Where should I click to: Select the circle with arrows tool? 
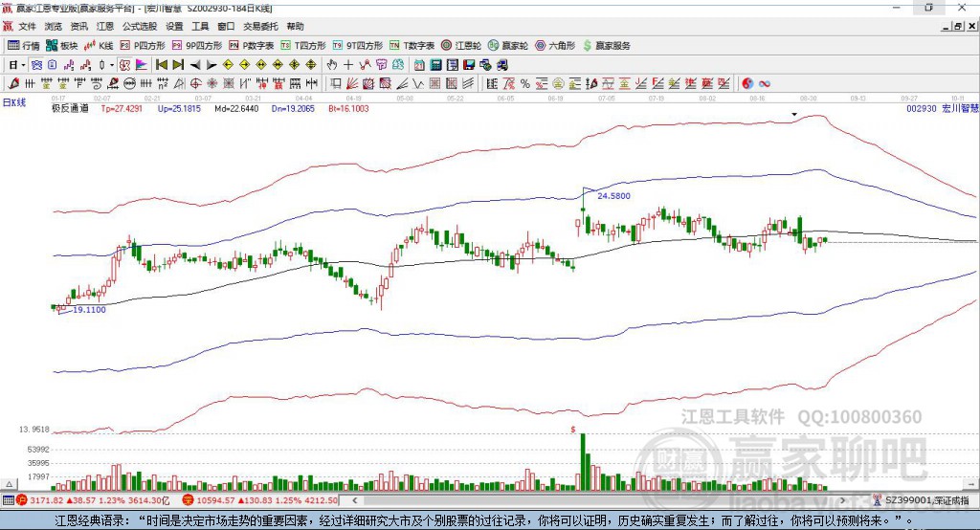pos(129,84)
